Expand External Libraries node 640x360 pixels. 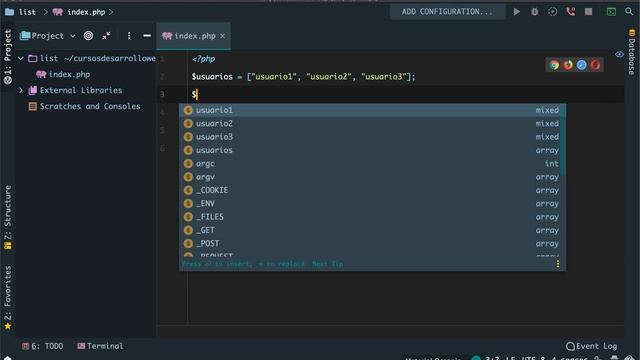[21, 90]
